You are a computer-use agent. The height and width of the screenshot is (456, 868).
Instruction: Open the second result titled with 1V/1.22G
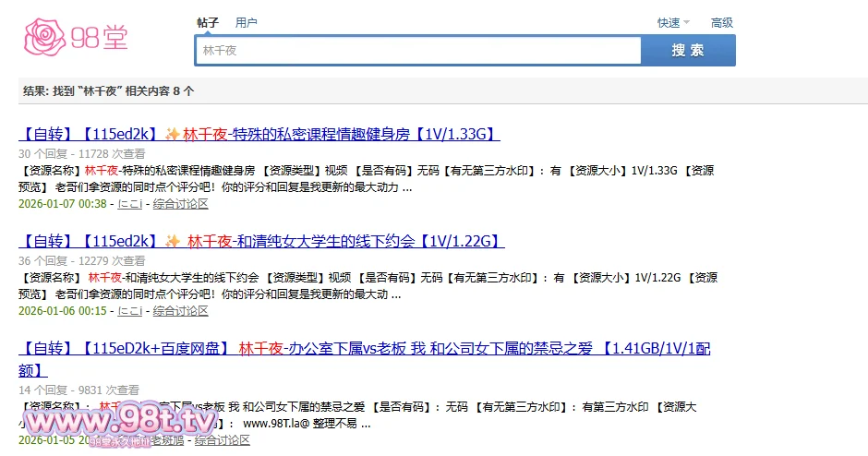click(x=261, y=242)
